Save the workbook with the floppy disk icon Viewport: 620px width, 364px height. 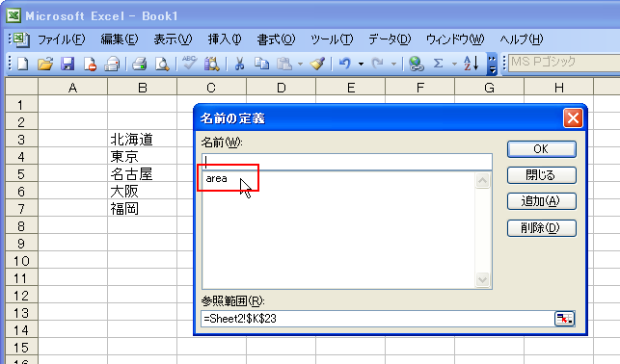tap(67, 64)
